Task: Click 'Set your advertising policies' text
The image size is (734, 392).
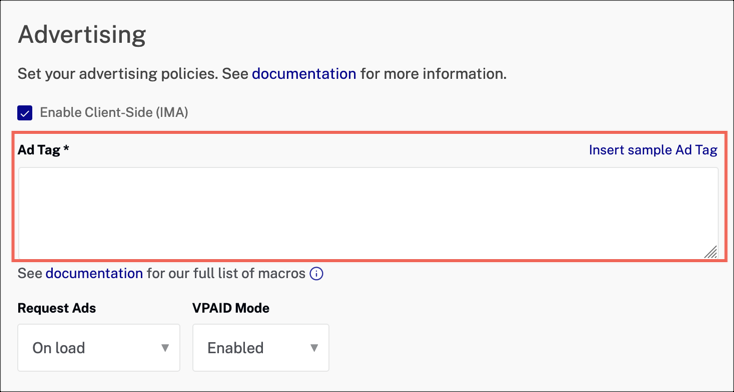Action: pos(117,74)
